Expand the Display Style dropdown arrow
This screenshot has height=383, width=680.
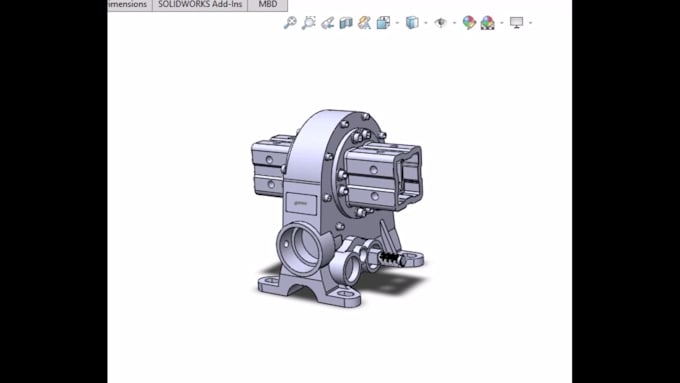coord(426,23)
